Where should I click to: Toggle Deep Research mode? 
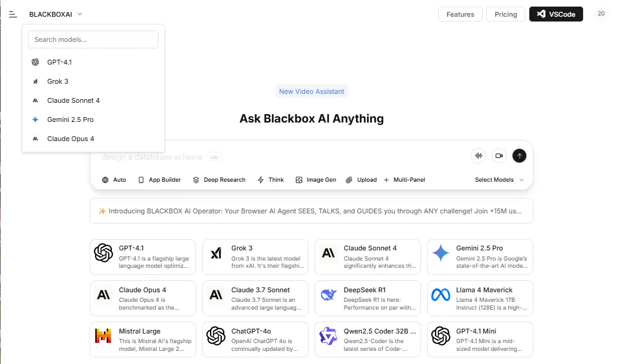tap(219, 180)
